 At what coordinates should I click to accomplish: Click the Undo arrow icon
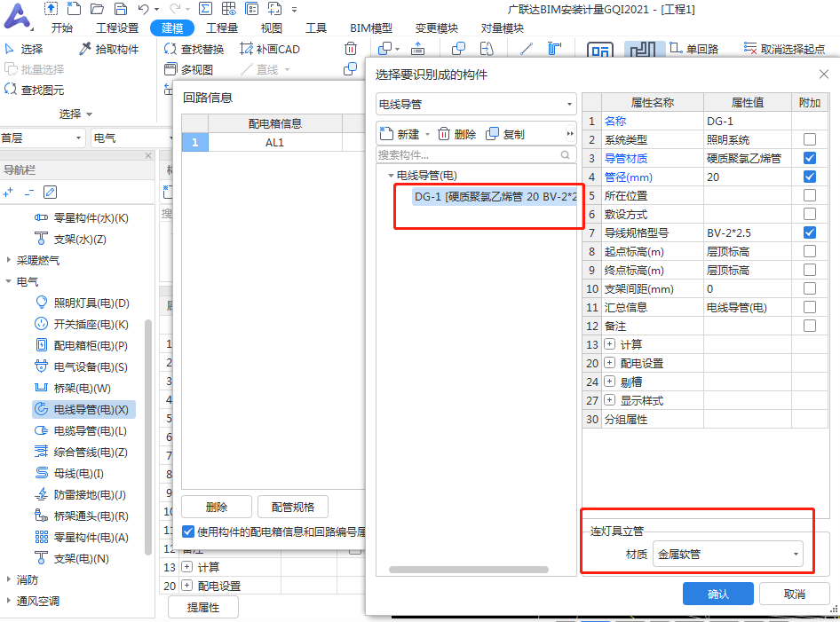pos(144,9)
